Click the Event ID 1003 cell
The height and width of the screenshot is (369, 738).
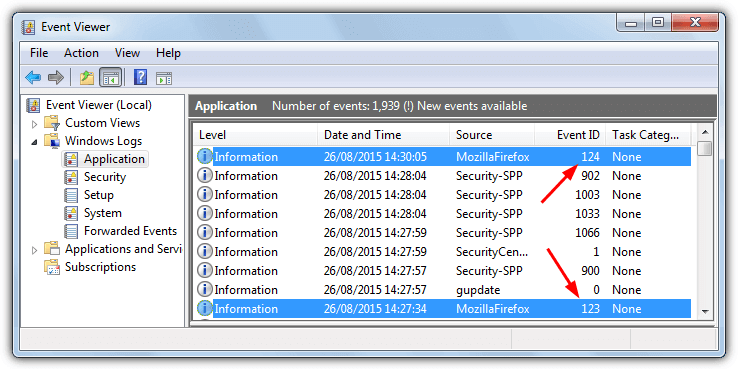click(x=587, y=195)
